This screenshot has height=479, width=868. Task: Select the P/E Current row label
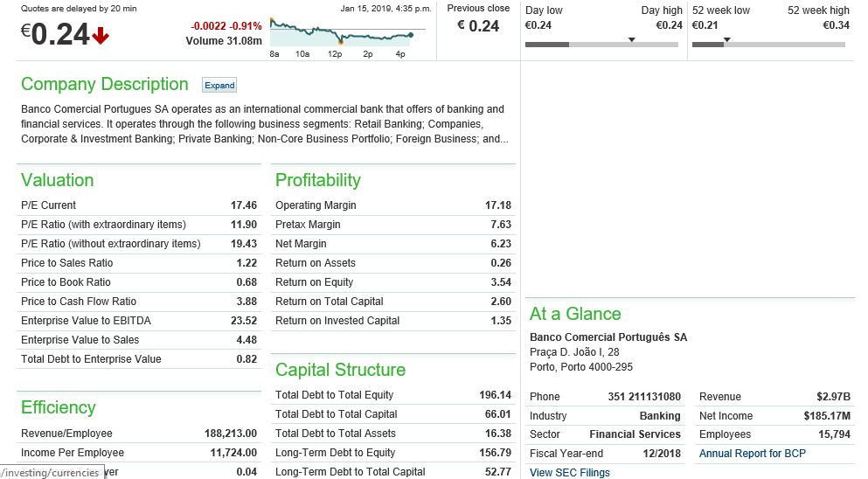click(x=48, y=205)
